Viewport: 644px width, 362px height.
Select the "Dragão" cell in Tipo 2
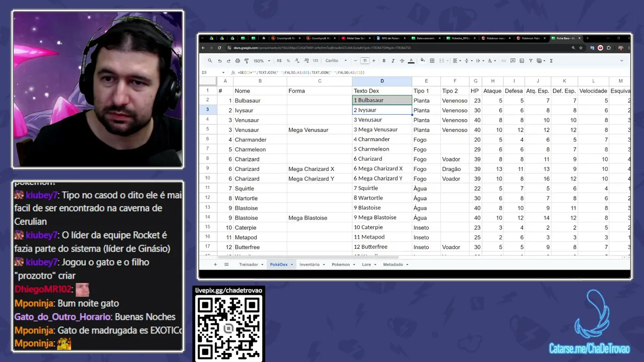(x=455, y=169)
